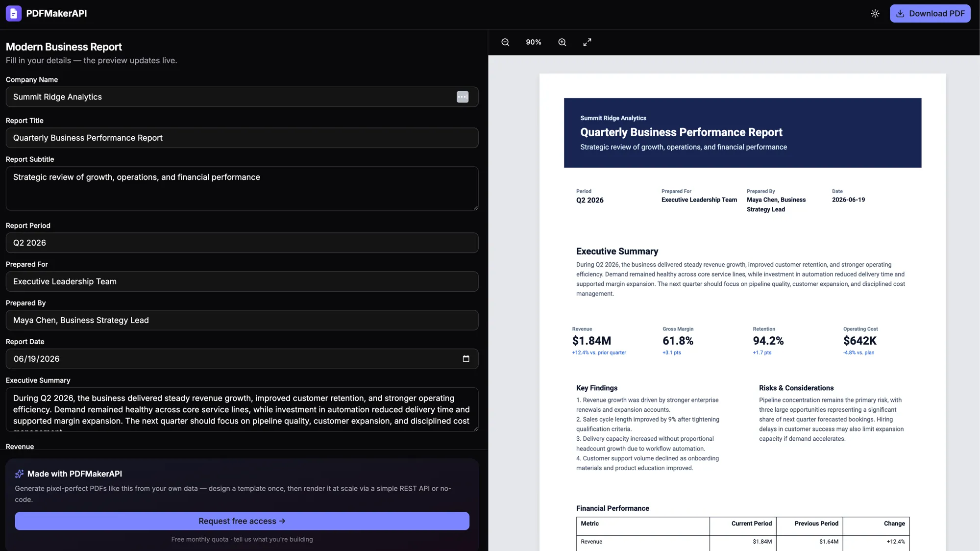Click the 61.8% gross margin value

coord(678,341)
